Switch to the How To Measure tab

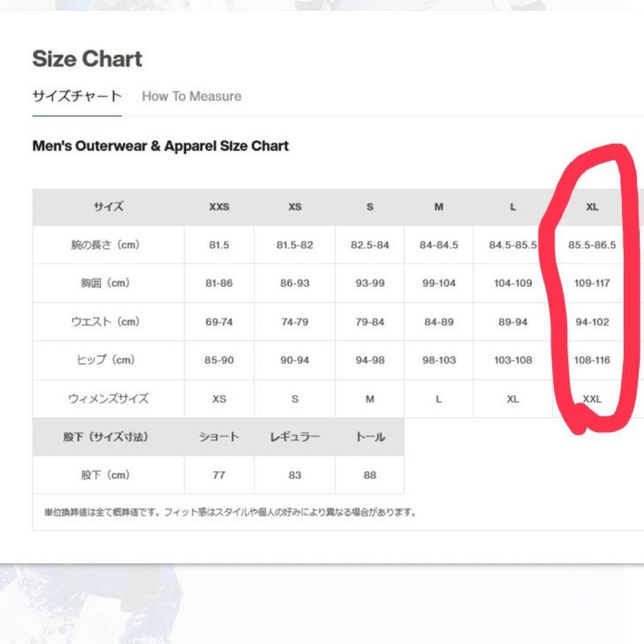coord(191,97)
